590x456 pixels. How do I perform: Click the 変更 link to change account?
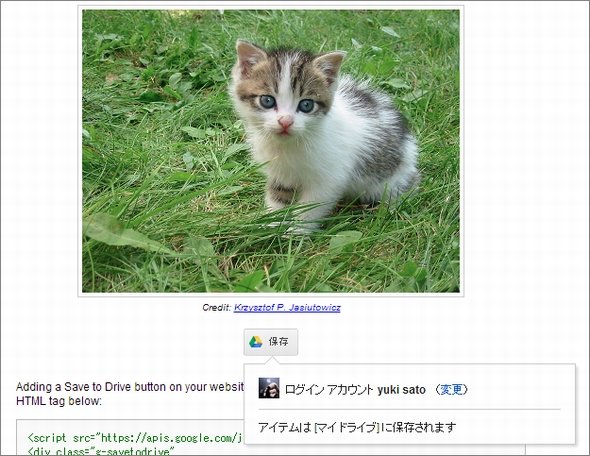[x=452, y=389]
